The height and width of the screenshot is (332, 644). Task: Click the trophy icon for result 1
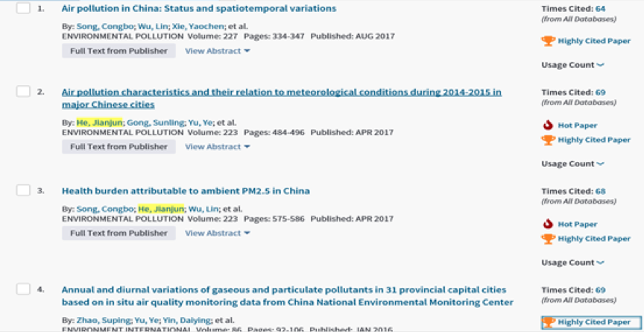(549, 41)
